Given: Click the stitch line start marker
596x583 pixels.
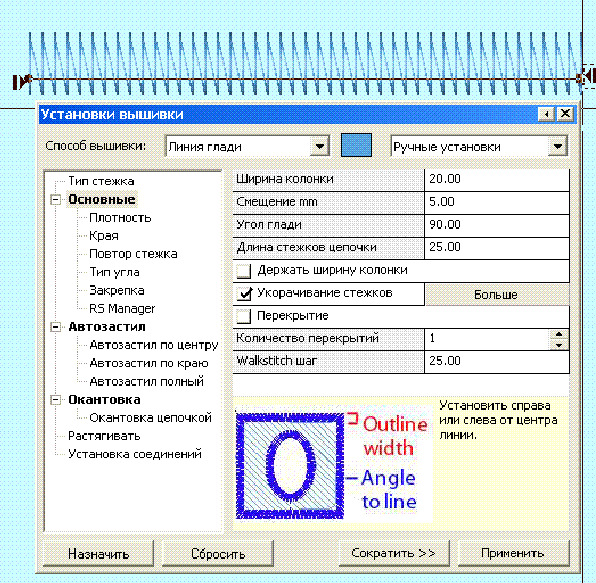Looking at the screenshot, I should (22, 81).
